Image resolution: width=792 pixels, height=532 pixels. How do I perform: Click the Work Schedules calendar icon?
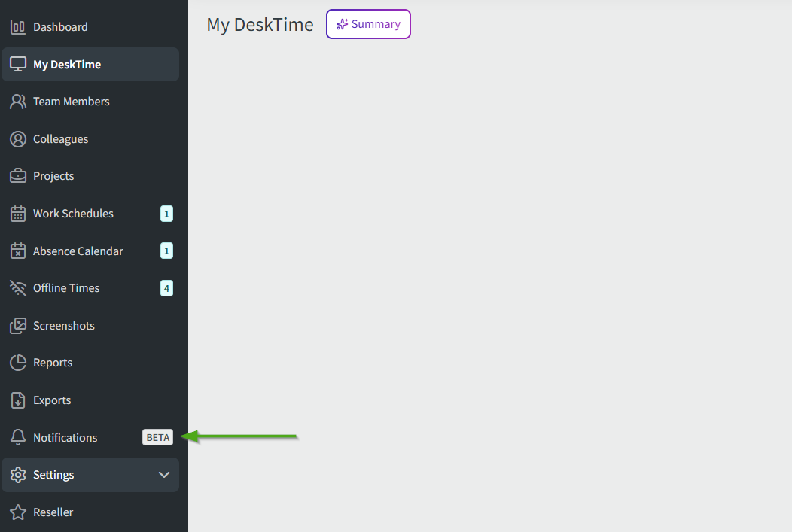[18, 214]
